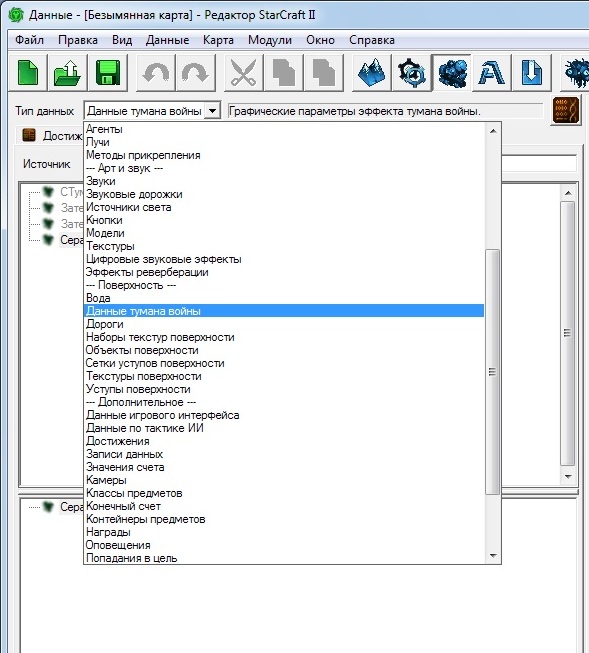Open the Справка menu
This screenshot has height=653, width=589.
(x=372, y=40)
